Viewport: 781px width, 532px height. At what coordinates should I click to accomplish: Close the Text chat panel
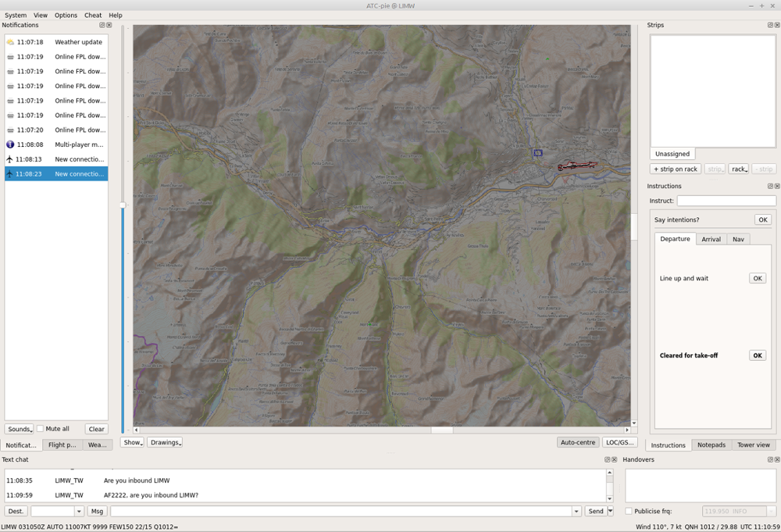(x=614, y=460)
